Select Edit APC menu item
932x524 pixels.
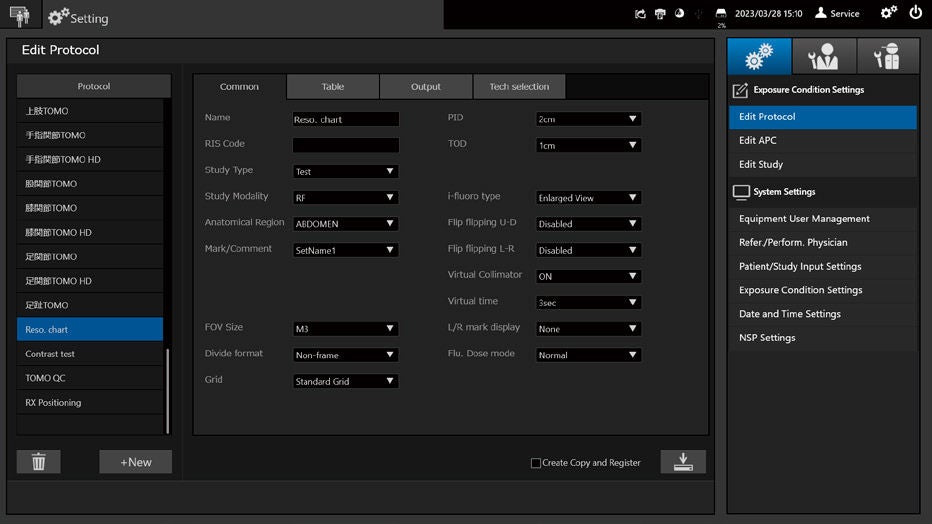[x=823, y=141]
